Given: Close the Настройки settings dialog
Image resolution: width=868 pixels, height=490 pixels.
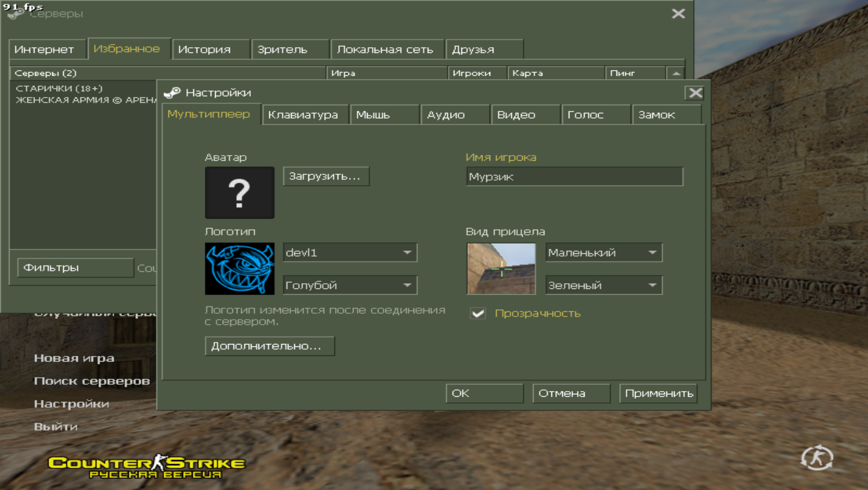Looking at the screenshot, I should tap(695, 93).
